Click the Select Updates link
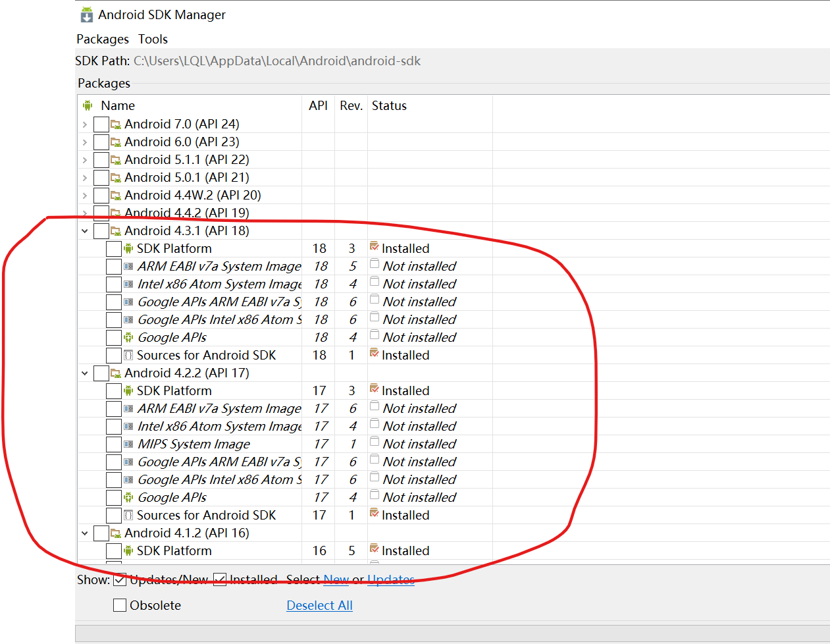 tap(391, 579)
